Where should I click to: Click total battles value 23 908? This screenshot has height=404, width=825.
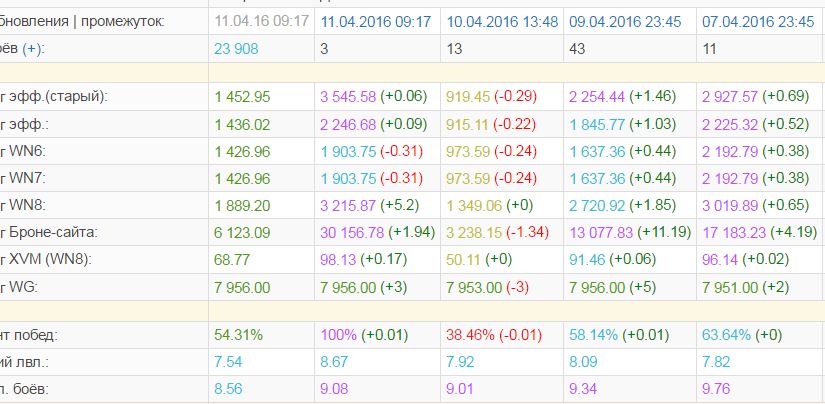[236, 49]
